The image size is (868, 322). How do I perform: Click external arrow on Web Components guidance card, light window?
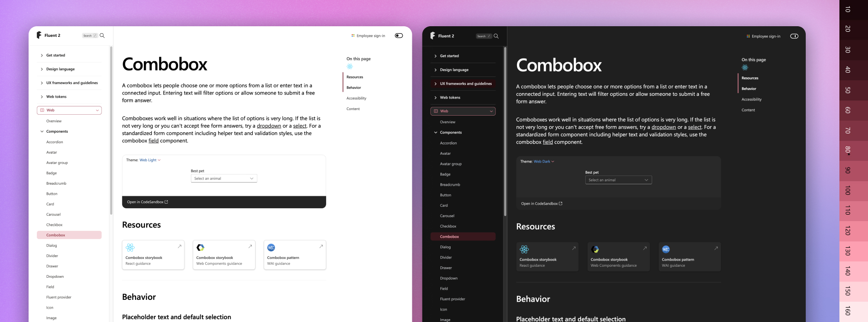coord(250,246)
